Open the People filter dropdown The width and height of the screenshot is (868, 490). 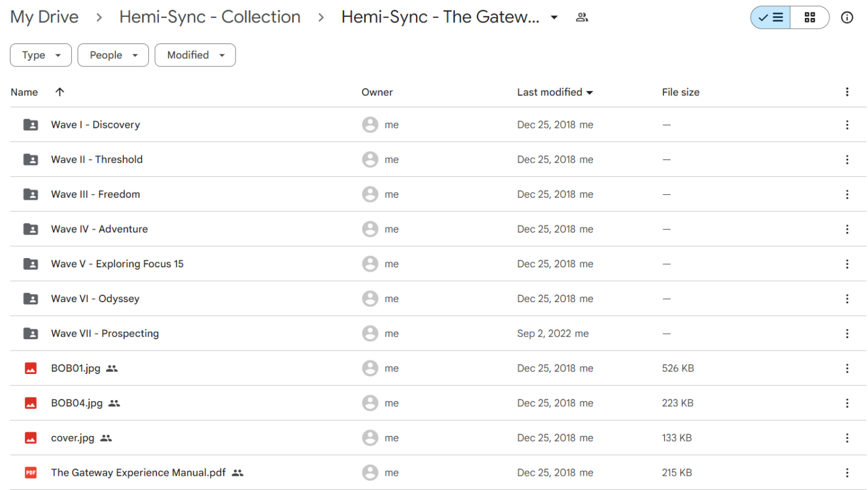113,55
